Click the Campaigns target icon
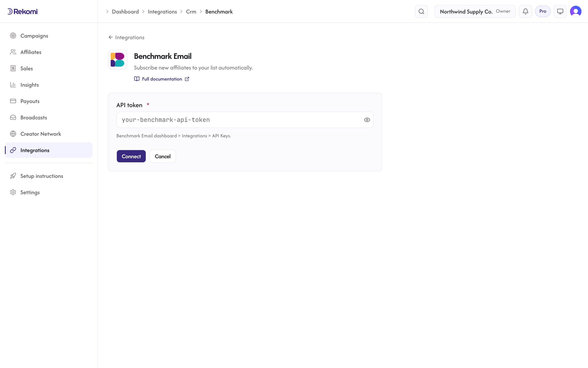This screenshot has height=368, width=588. (13, 36)
